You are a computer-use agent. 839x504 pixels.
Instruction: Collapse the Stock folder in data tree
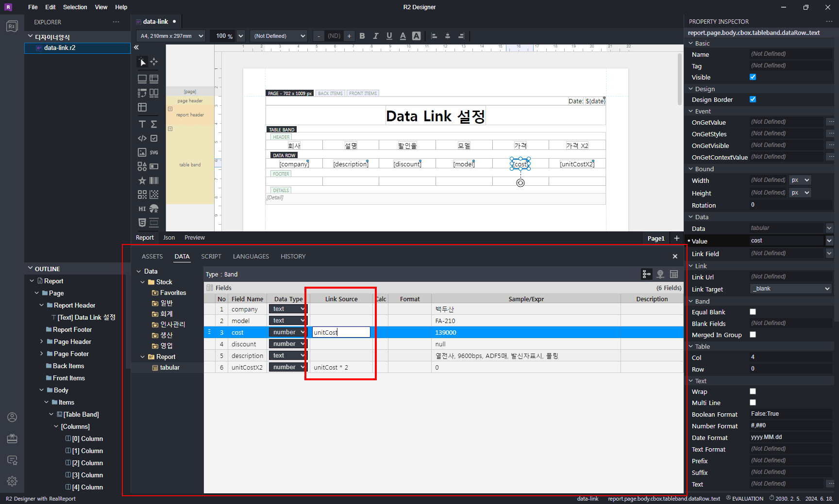coord(143,282)
